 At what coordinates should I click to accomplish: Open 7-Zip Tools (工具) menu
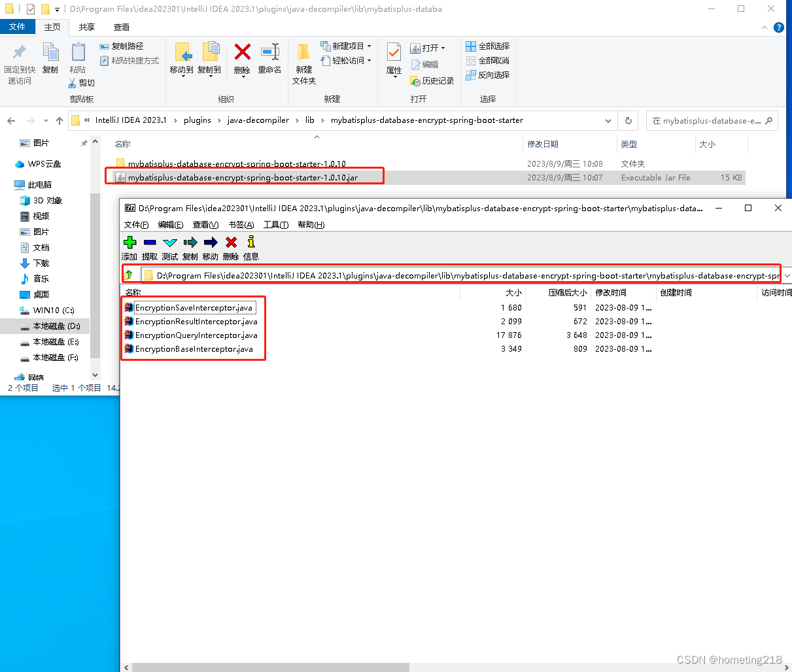(x=276, y=225)
